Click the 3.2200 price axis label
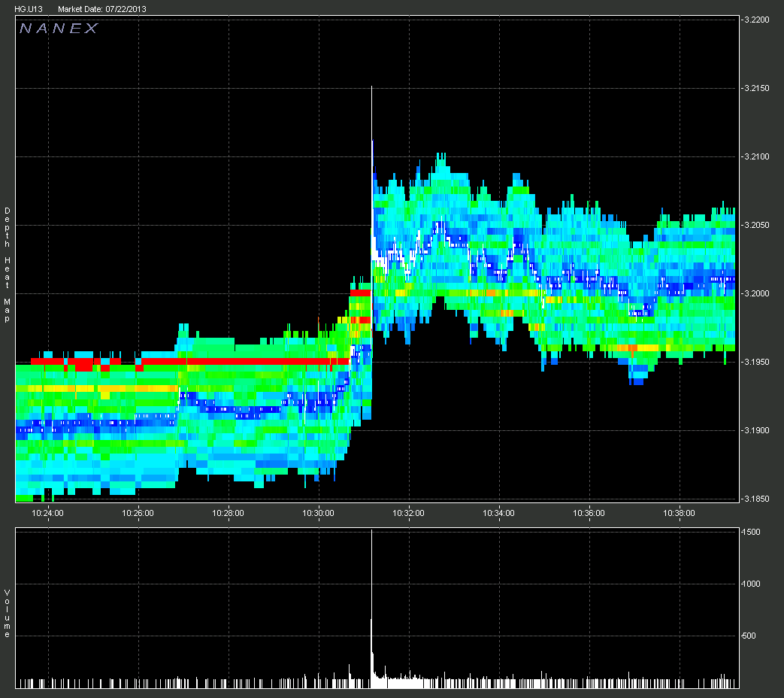 [x=756, y=20]
